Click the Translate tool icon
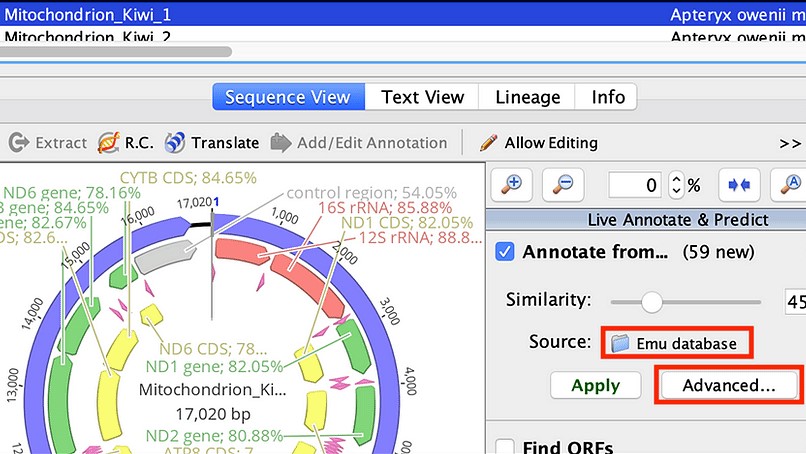Viewport: 806px width, 454px height. [175, 143]
